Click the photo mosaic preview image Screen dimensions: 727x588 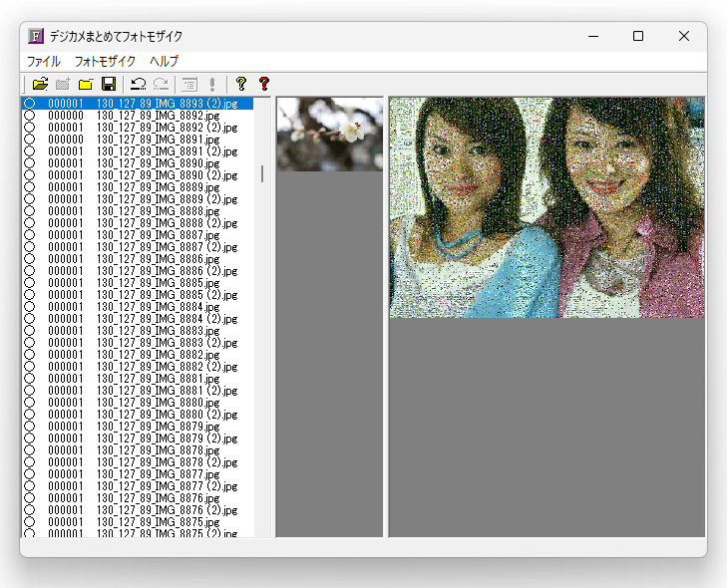546,207
